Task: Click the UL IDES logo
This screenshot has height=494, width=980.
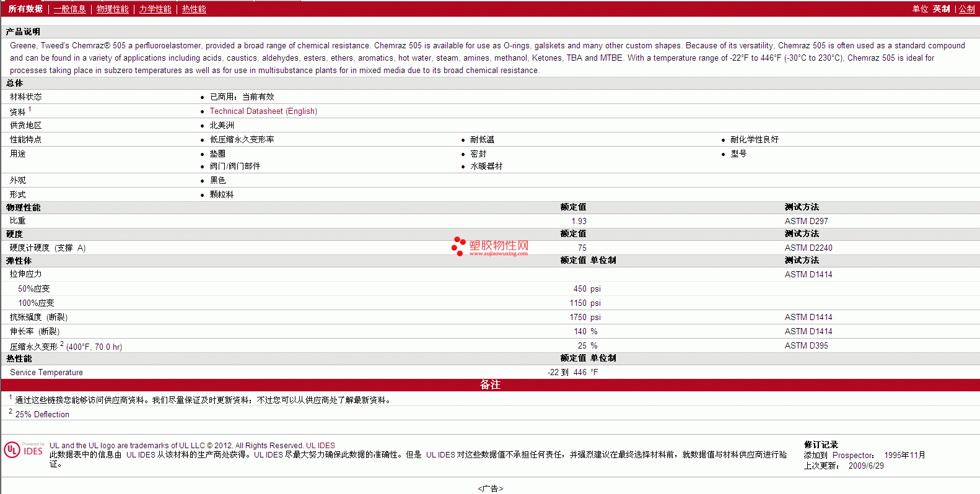Action: click(24, 449)
